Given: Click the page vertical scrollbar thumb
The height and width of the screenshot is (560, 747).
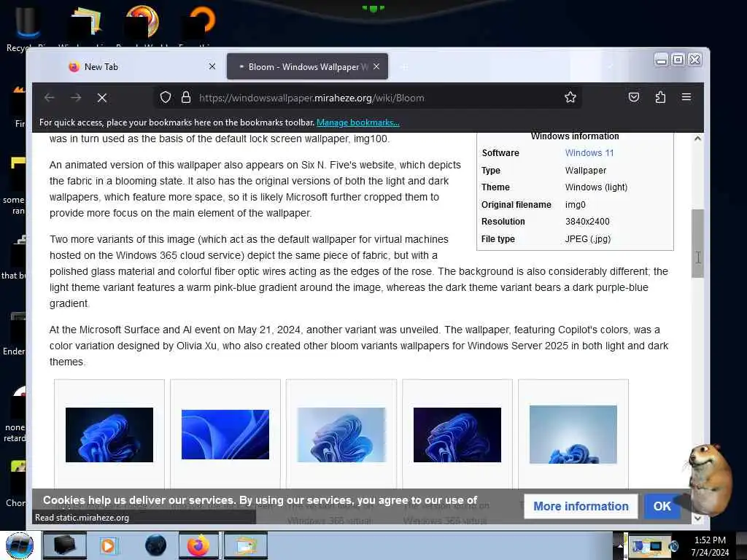Looking at the screenshot, I should click(698, 244).
